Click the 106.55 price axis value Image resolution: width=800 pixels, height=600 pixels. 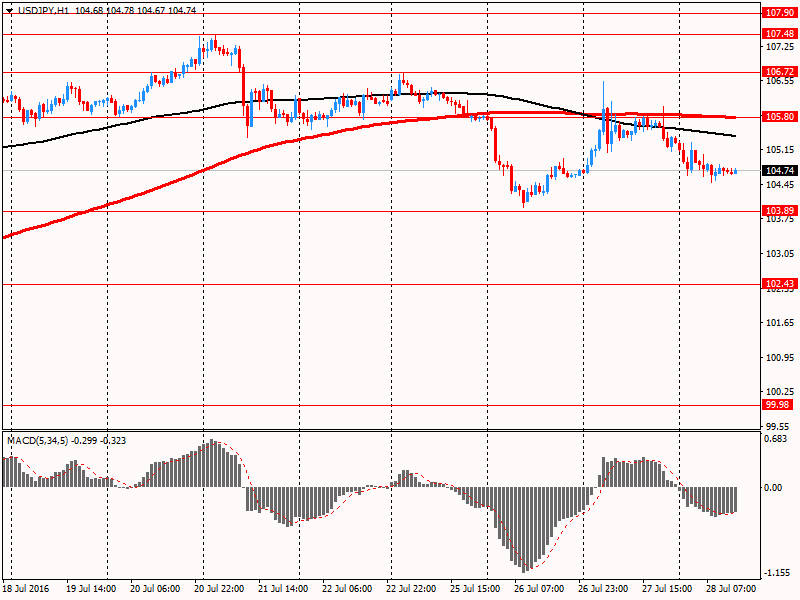780,81
